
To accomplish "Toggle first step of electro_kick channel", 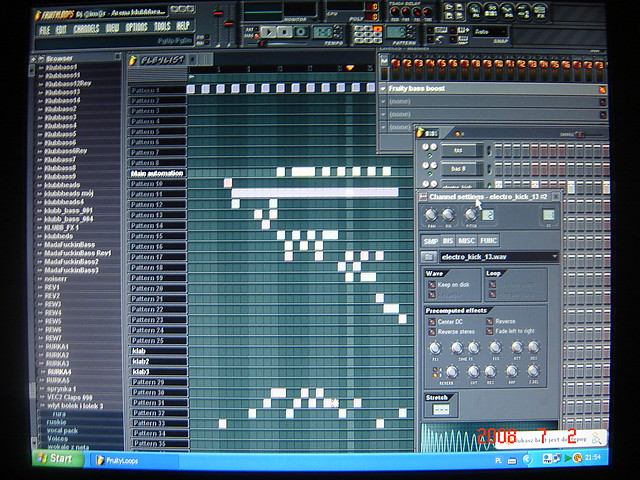I will pos(498,185).
